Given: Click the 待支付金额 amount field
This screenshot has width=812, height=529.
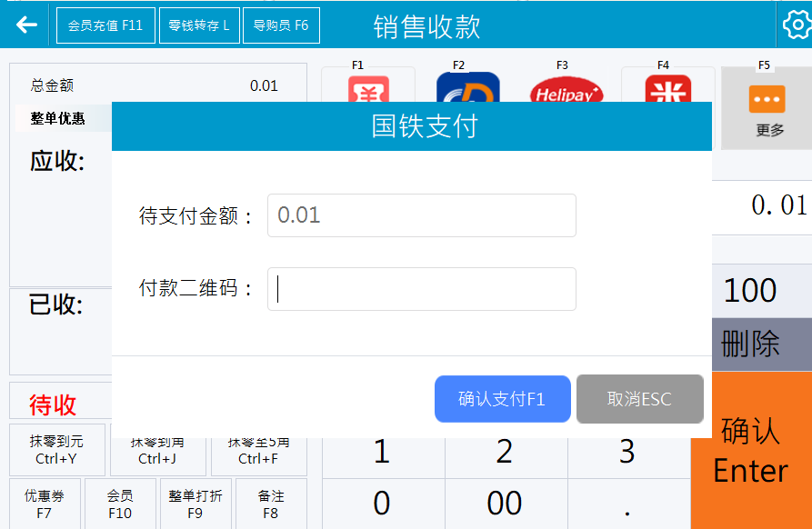Looking at the screenshot, I should (x=421, y=215).
